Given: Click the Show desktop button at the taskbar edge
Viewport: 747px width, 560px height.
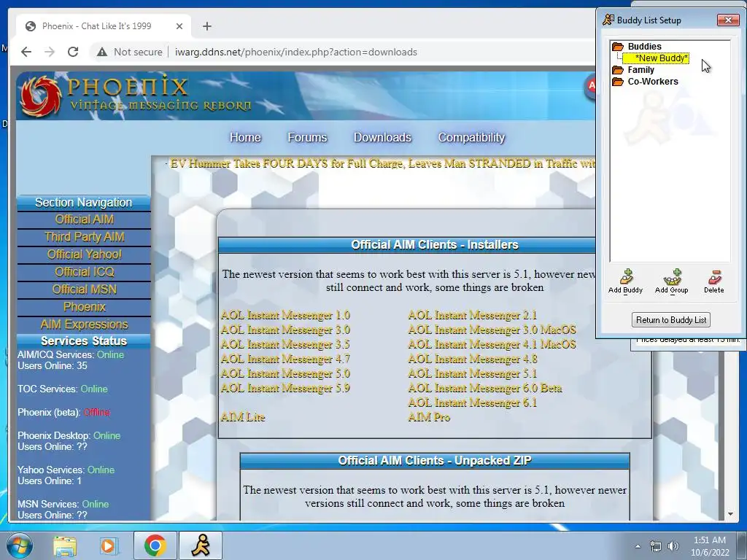Looking at the screenshot, I should coord(743,545).
